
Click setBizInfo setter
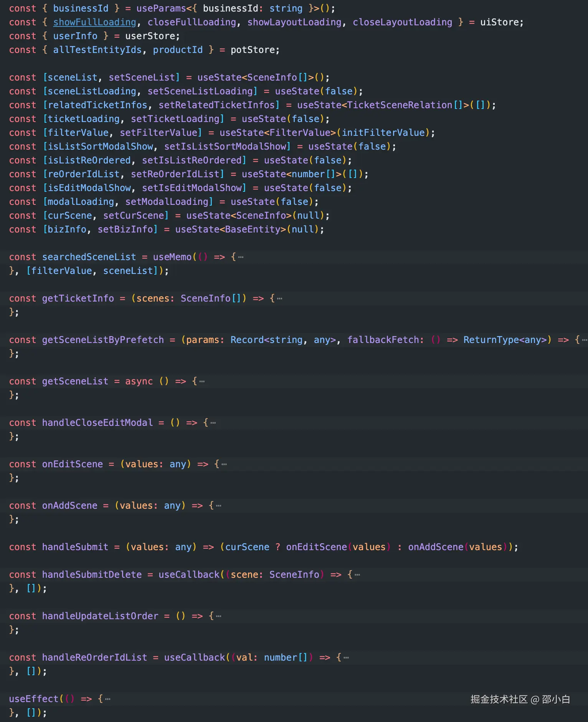[x=125, y=229]
